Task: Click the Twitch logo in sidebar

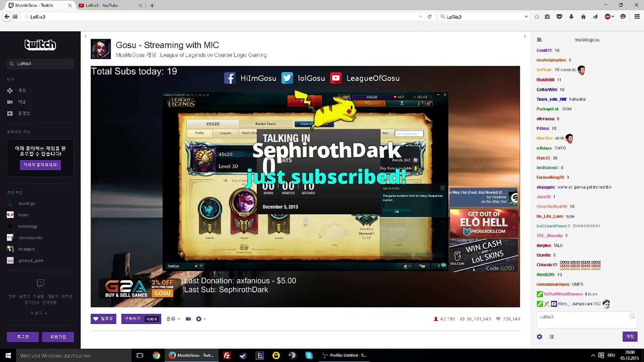Action: [x=40, y=45]
